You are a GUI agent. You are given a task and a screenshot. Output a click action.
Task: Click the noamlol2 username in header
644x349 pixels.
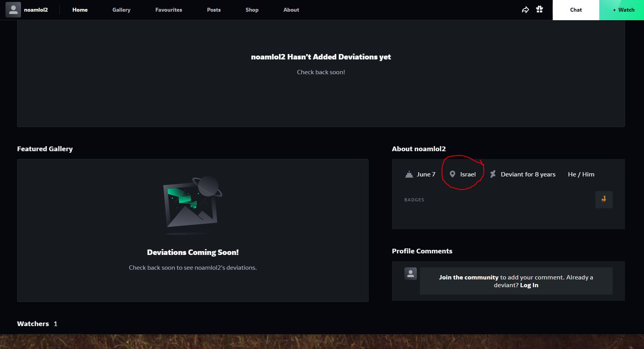tap(36, 10)
